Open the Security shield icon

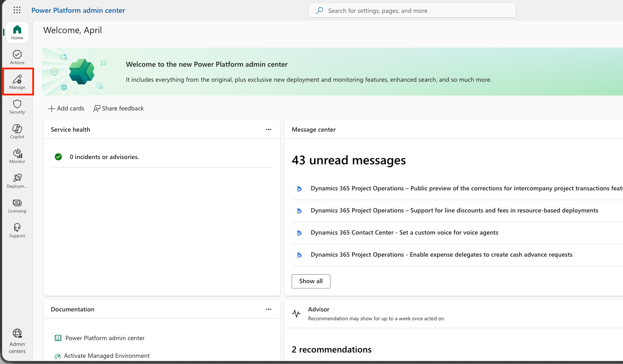pyautogui.click(x=17, y=106)
